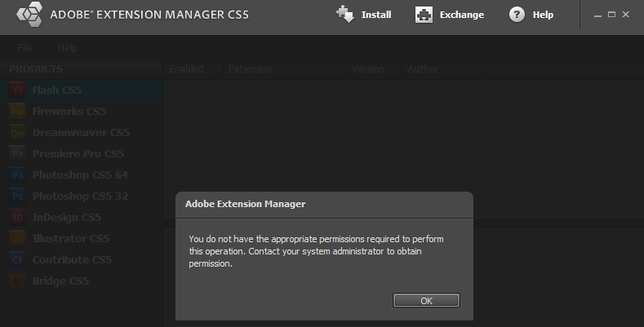Image resolution: width=644 pixels, height=327 pixels.
Task: Choose Photoshop CS5 64 in products
Action: pos(80,175)
